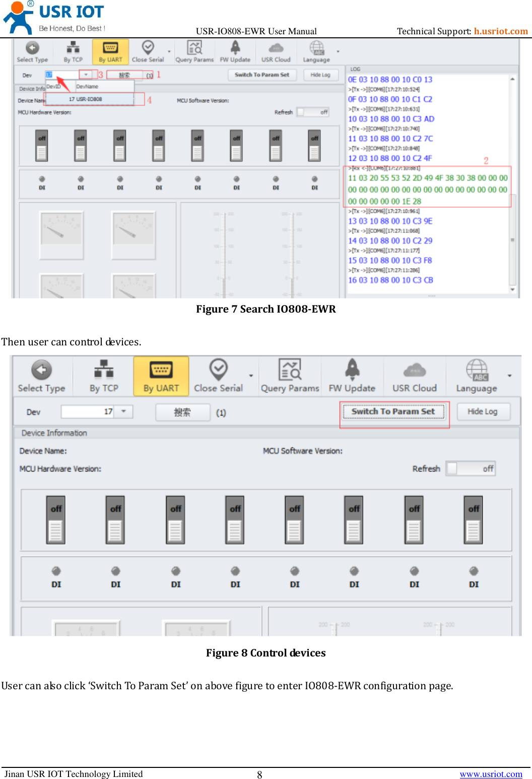Click the Switch To Param Set button
Image resolution: width=532 pixels, height=779 pixels.
coord(394,411)
